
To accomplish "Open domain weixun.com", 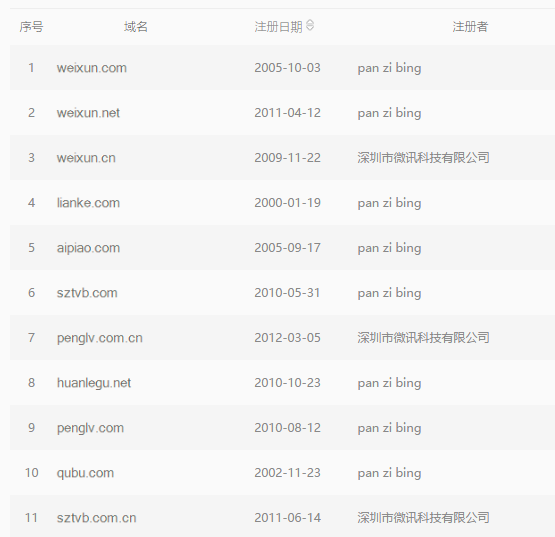I will 92,68.
